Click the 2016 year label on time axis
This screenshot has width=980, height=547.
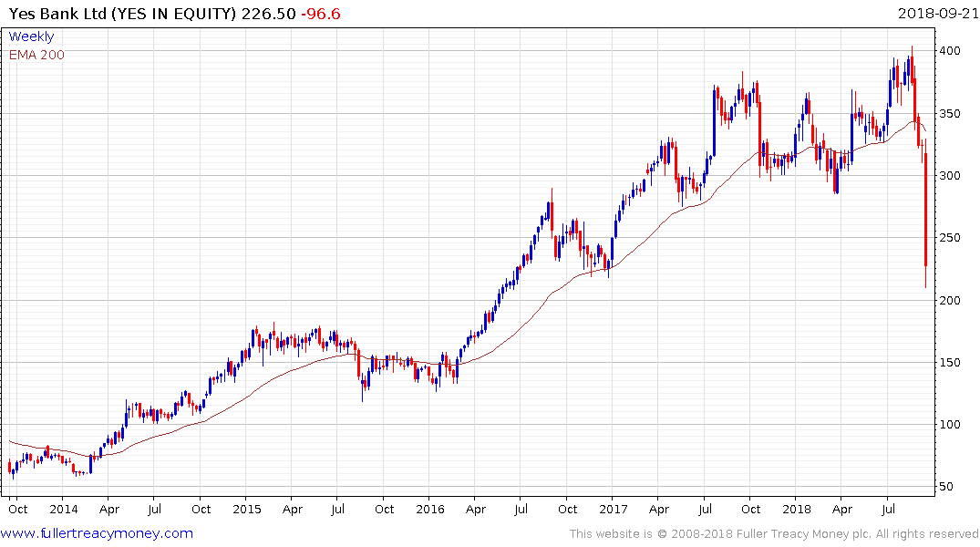click(430, 509)
